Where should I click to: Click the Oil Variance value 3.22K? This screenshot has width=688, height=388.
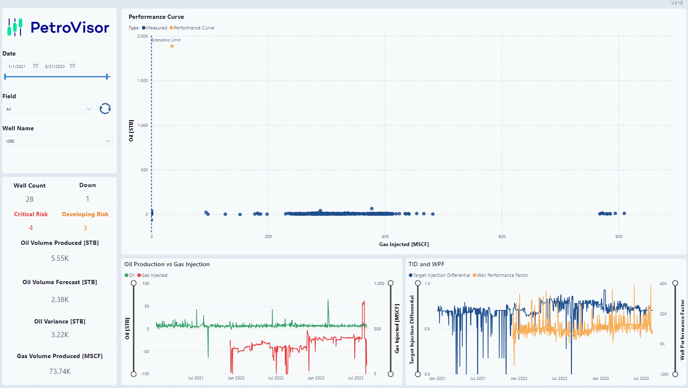coord(60,334)
